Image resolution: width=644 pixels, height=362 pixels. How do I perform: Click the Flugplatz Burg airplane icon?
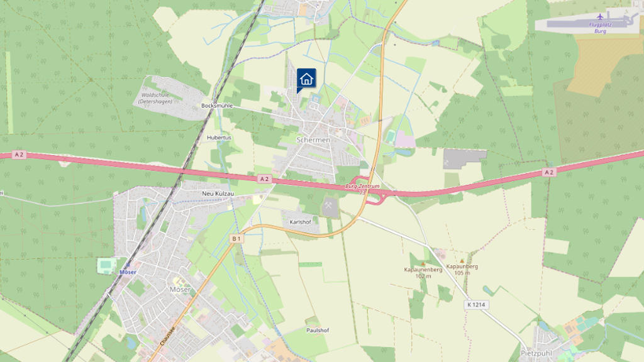pos(601,16)
